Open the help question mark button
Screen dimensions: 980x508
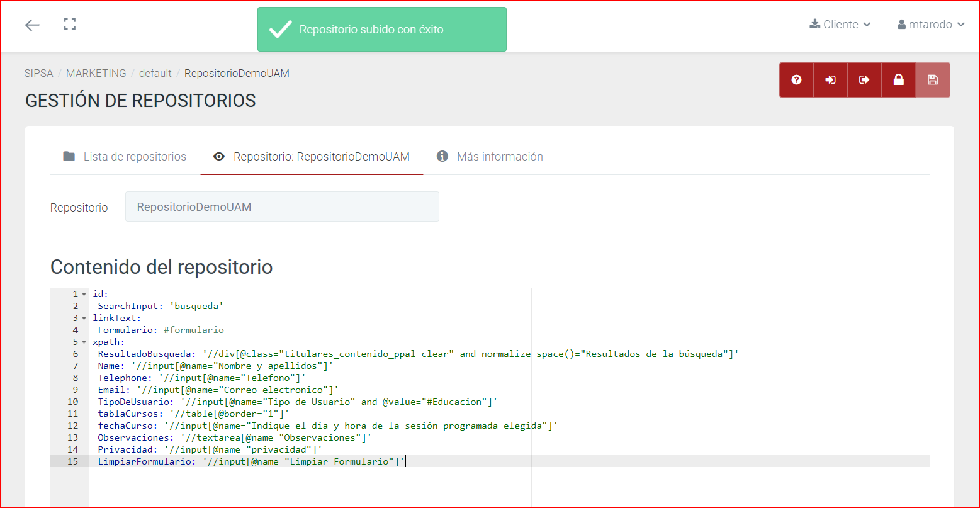pos(796,80)
